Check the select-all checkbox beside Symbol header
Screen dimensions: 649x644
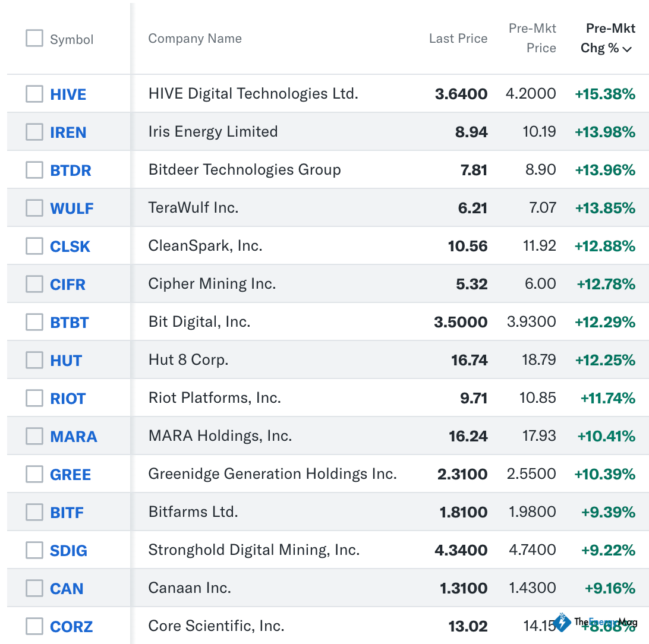tap(34, 39)
